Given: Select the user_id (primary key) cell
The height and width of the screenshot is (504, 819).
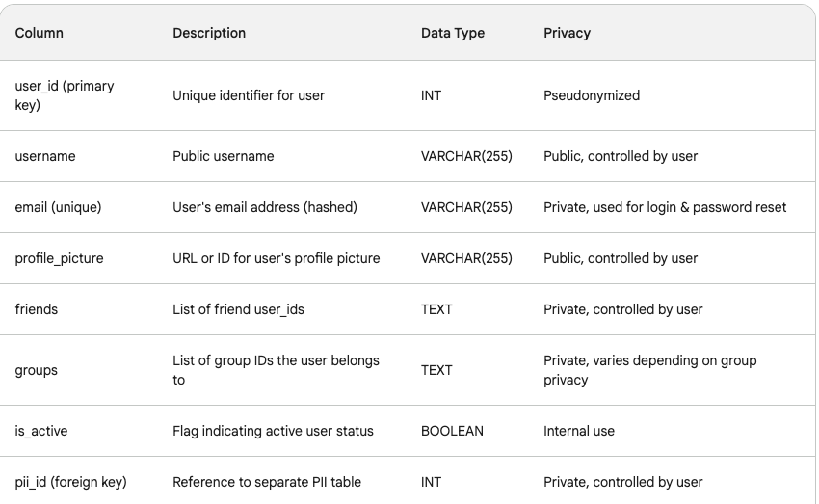Looking at the screenshot, I should (x=65, y=95).
